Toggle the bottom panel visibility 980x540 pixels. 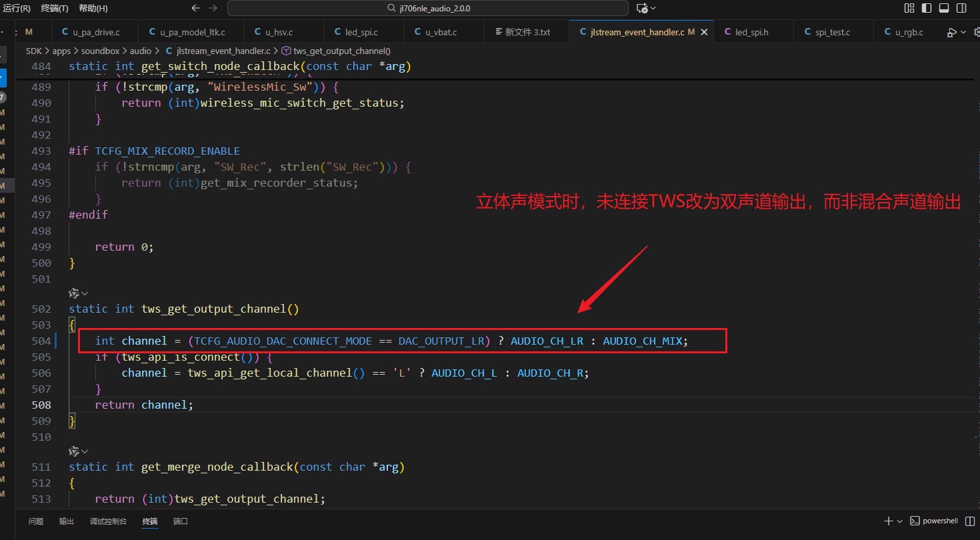[x=944, y=8]
